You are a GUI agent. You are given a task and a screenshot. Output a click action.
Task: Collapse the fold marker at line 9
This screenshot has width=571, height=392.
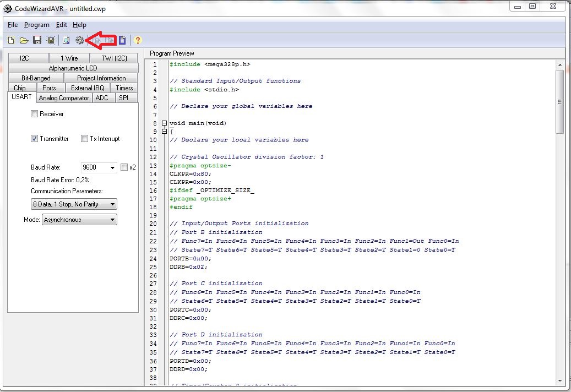coord(164,132)
